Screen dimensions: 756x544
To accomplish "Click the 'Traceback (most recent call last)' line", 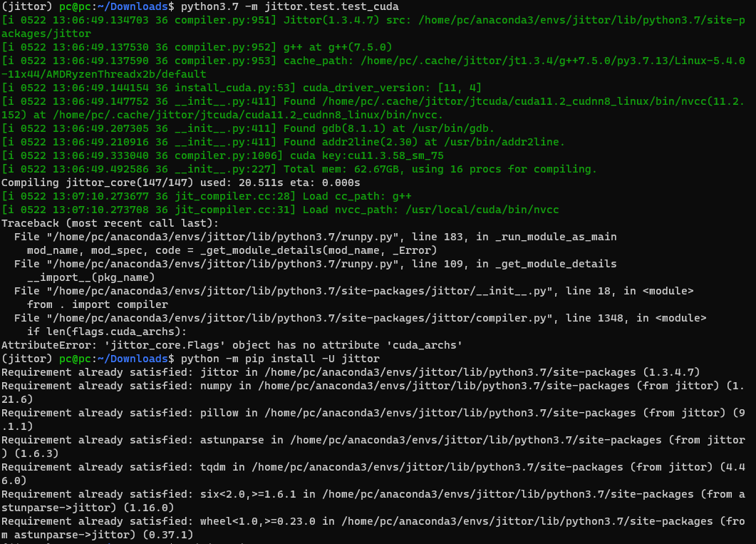I will (x=103, y=223).
